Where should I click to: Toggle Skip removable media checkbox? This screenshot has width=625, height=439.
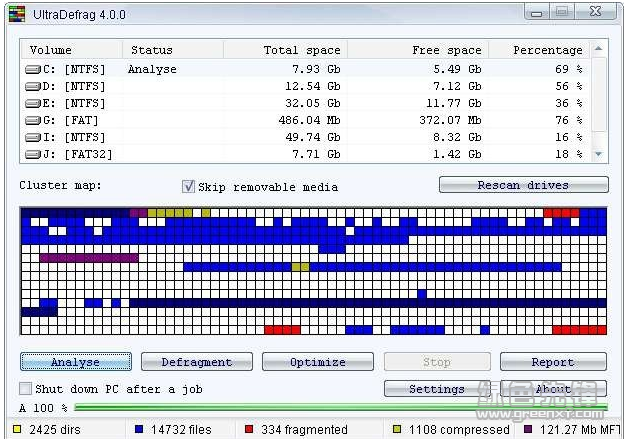tap(188, 186)
